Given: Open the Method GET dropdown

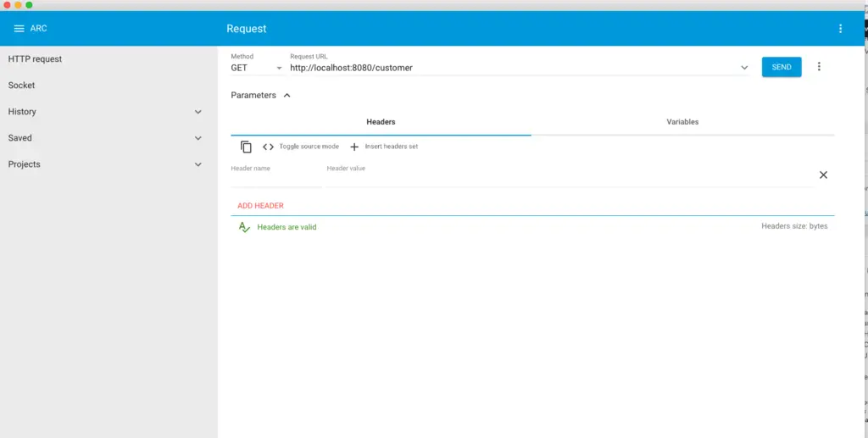Looking at the screenshot, I should pos(256,68).
